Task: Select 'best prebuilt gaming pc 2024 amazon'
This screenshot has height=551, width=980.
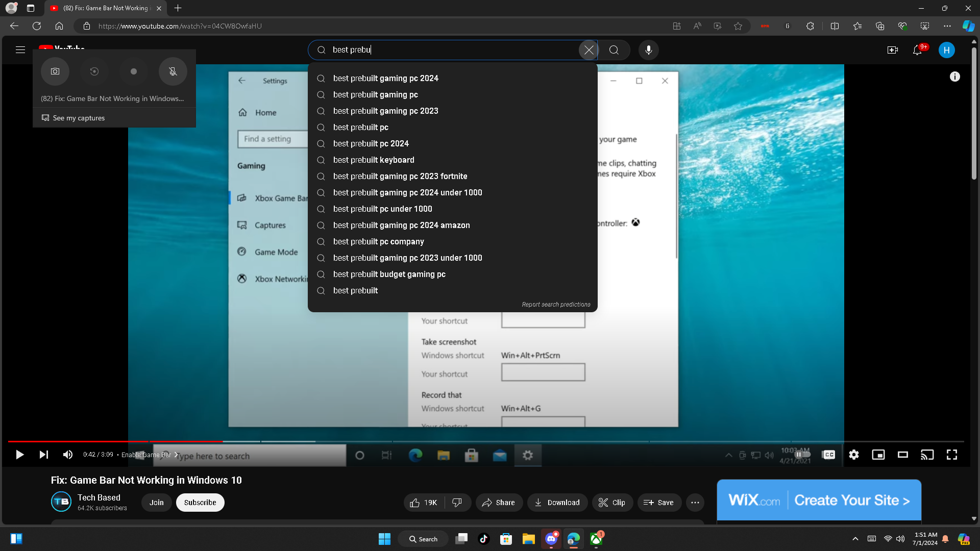Action: pos(452,225)
